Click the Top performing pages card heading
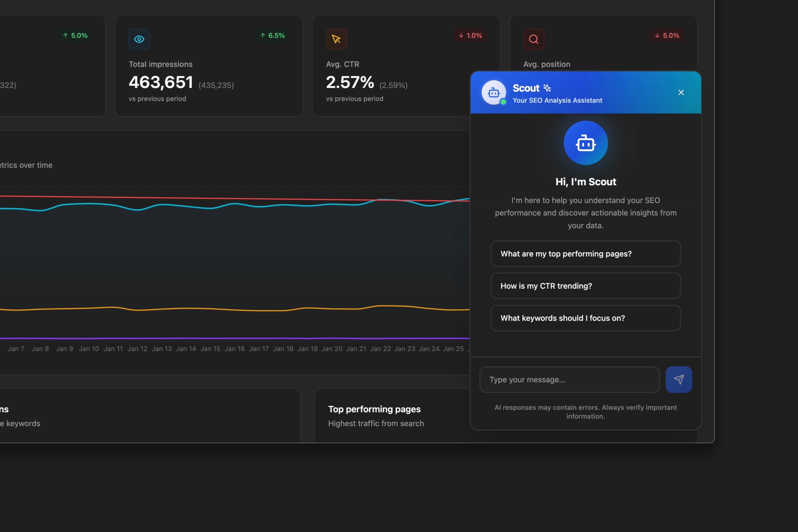 374,409
